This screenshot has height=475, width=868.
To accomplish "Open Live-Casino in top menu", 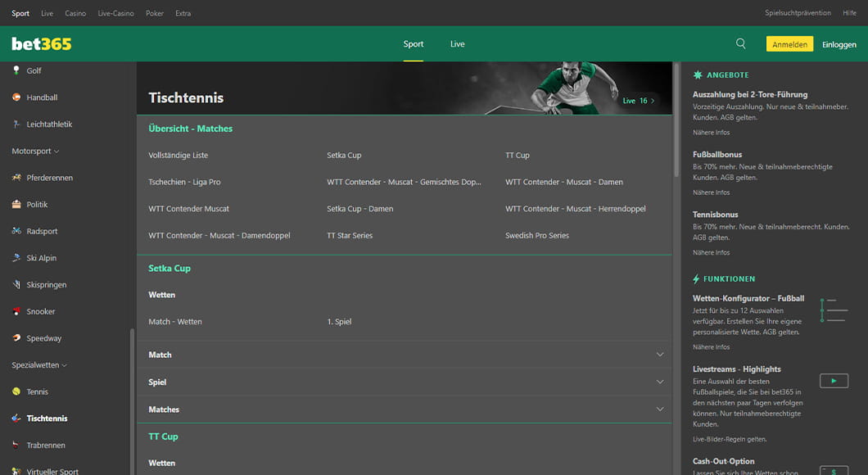I will coord(115,13).
